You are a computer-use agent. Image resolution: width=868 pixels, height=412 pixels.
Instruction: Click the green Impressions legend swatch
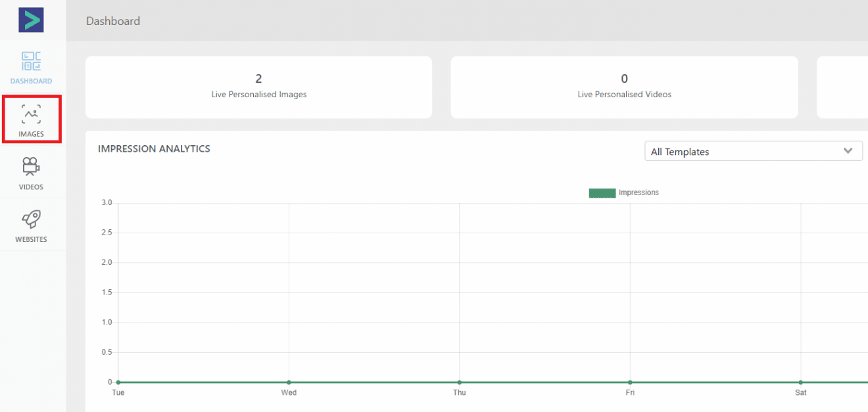(602, 193)
